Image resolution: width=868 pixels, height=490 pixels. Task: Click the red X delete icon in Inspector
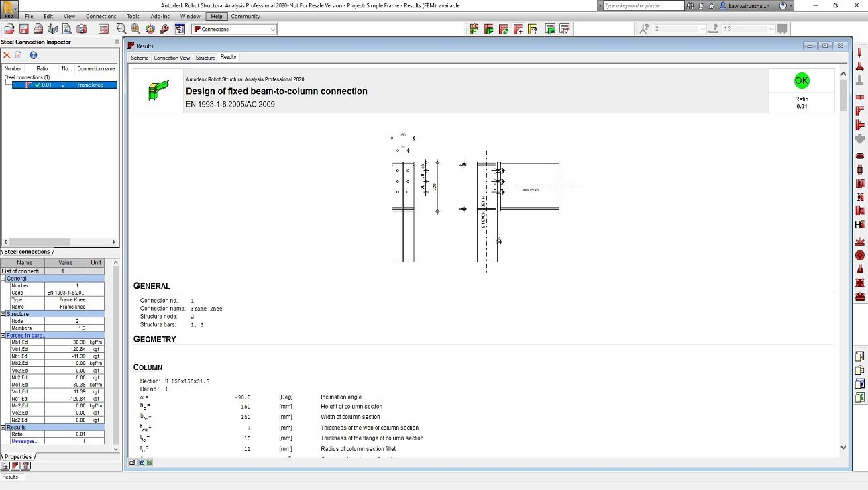(x=7, y=55)
